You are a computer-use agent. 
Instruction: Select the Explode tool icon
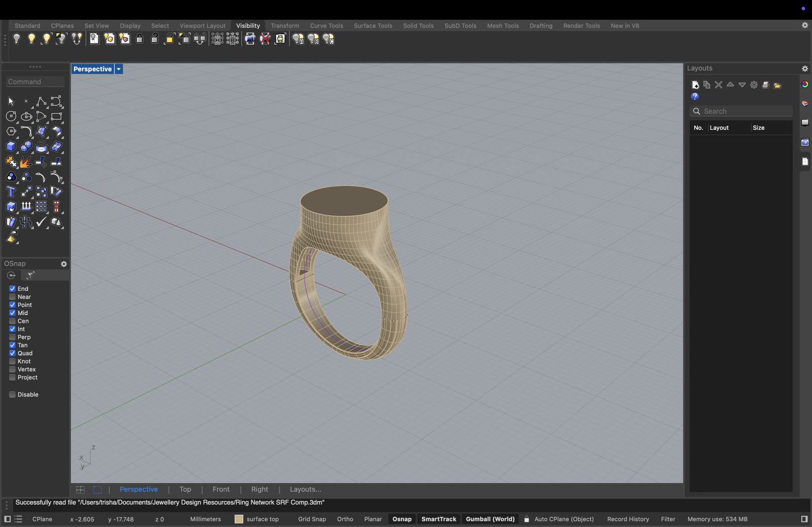[x=26, y=162]
